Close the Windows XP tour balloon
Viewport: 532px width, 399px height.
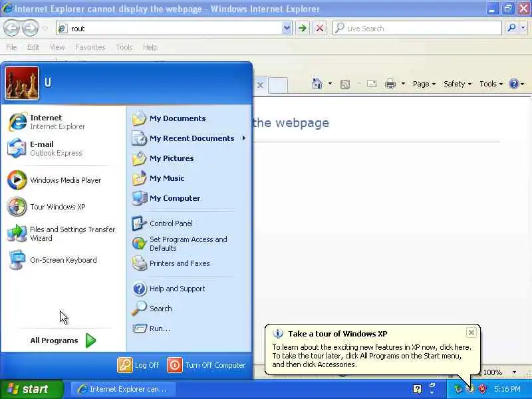[x=471, y=333]
